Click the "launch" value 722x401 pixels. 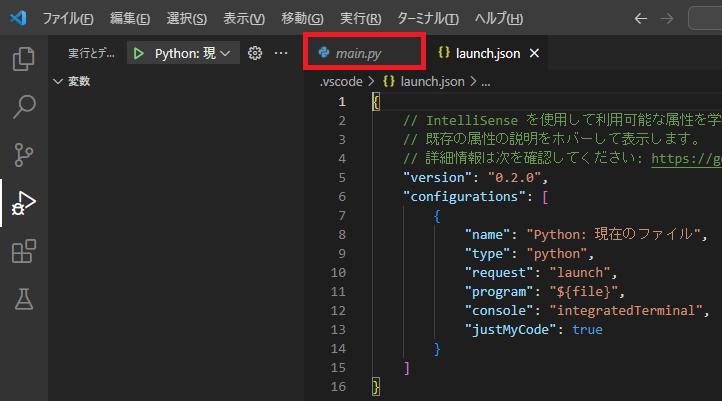[580, 273]
